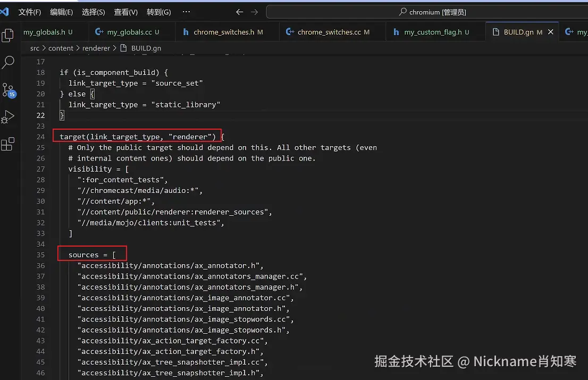Open the Run and Debug view
This screenshot has height=380, width=588.
pyautogui.click(x=8, y=117)
